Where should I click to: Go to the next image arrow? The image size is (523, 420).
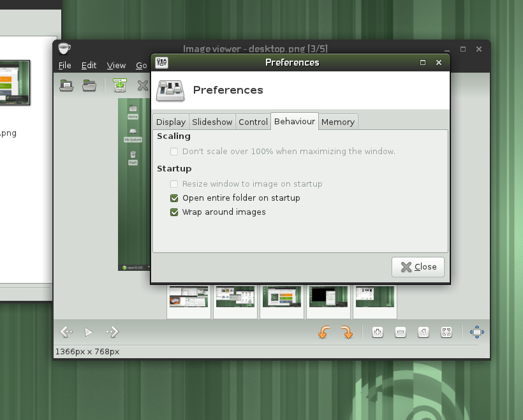112,331
